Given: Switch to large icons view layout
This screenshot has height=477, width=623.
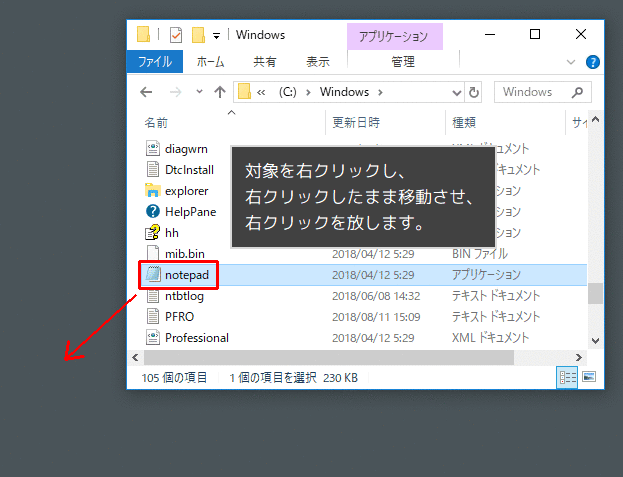Looking at the screenshot, I should [x=588, y=377].
